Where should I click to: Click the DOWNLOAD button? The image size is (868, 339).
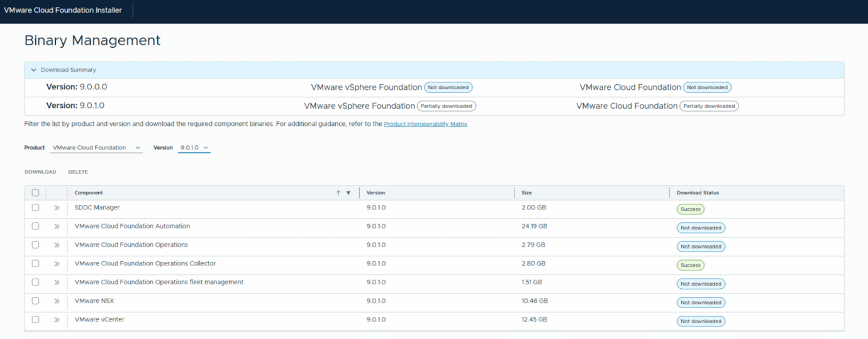coord(40,172)
